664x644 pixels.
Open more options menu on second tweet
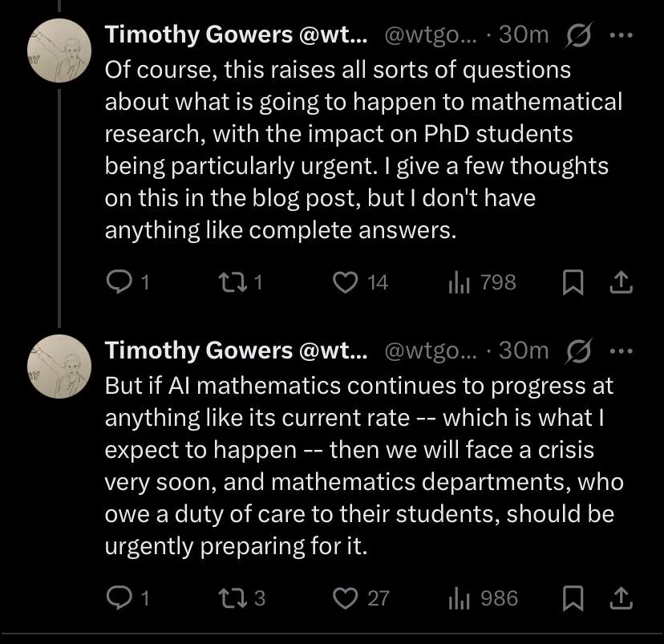621,351
